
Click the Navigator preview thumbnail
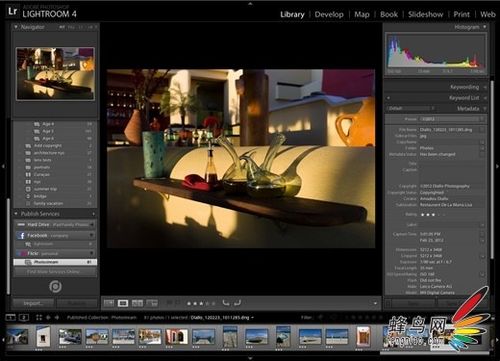55,74
